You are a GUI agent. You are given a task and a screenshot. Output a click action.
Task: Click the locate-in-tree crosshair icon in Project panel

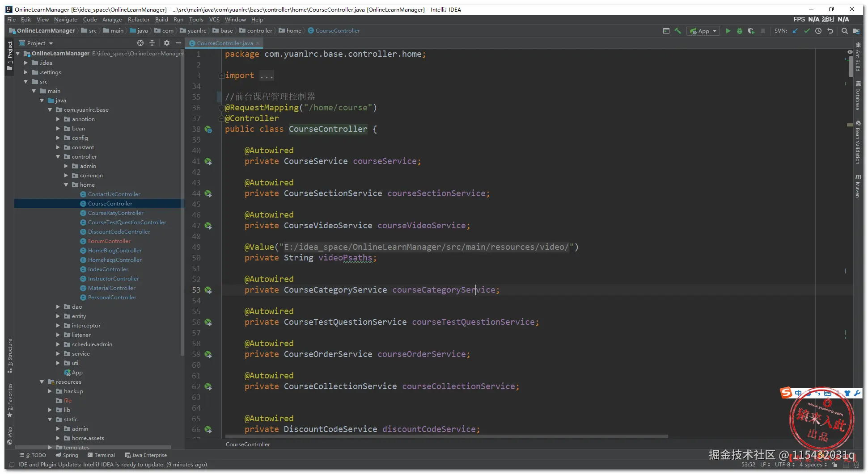[x=140, y=43]
